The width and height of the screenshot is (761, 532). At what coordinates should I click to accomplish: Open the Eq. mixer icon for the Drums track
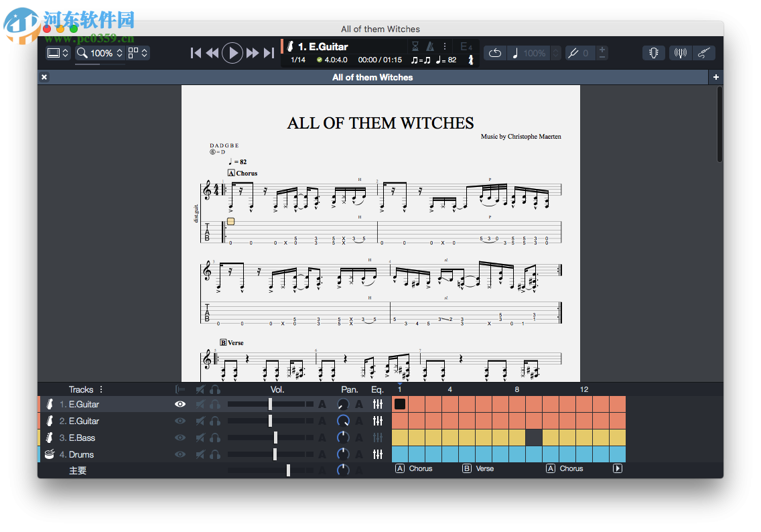pos(378,454)
